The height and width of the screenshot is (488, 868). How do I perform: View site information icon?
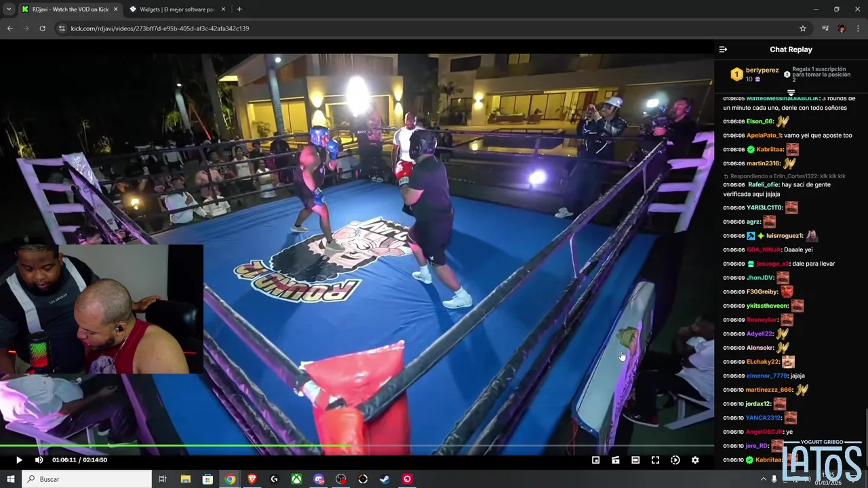click(62, 28)
